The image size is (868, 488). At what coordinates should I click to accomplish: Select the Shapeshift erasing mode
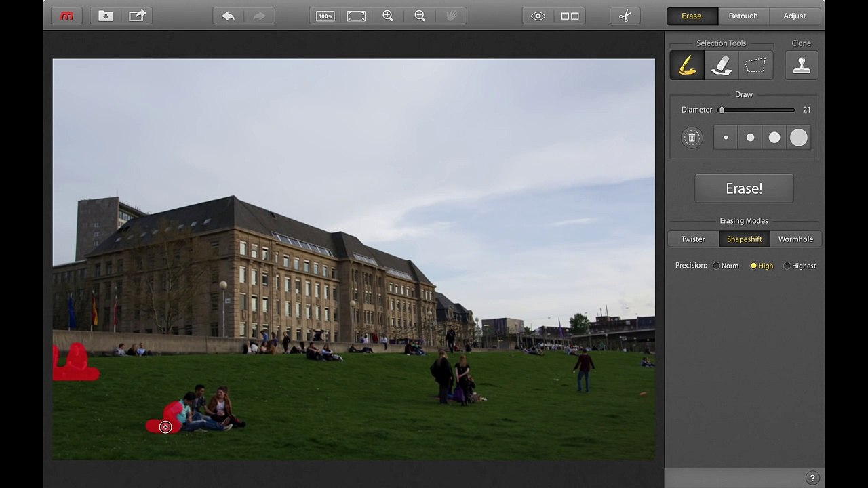pos(744,239)
